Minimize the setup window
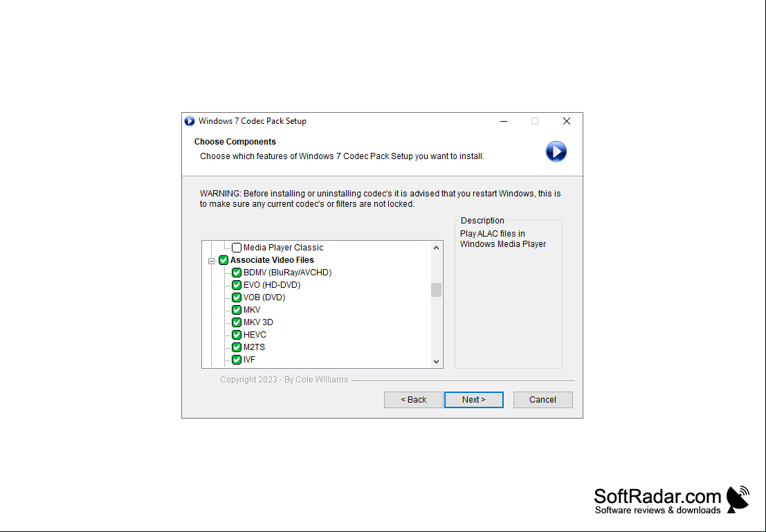The width and height of the screenshot is (766, 532). click(504, 121)
